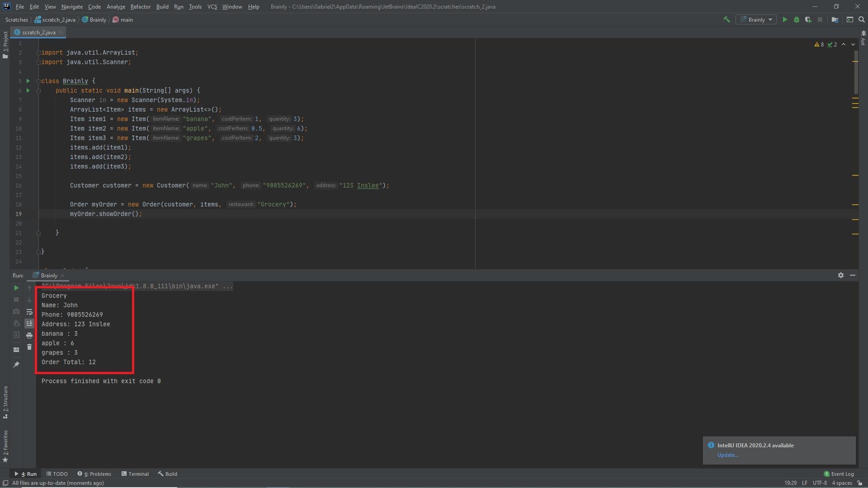Toggle scroll to end in console
Image resolution: width=868 pixels, height=488 pixels.
(29, 324)
